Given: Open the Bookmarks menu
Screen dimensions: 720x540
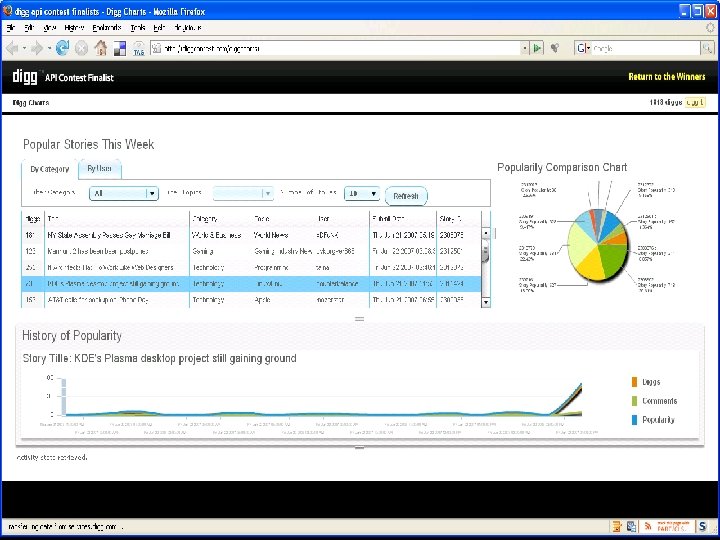Looking at the screenshot, I should [107, 28].
